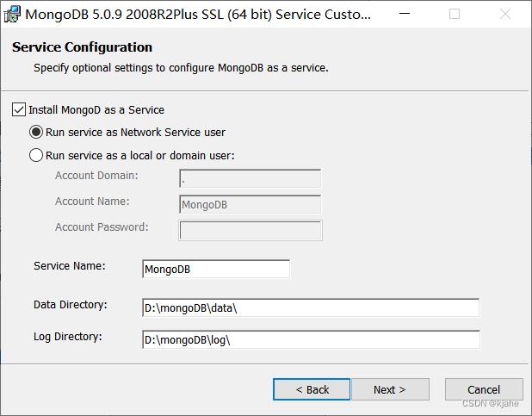Click the Log Directory label
This screenshot has height=416, width=532.
coord(68,337)
